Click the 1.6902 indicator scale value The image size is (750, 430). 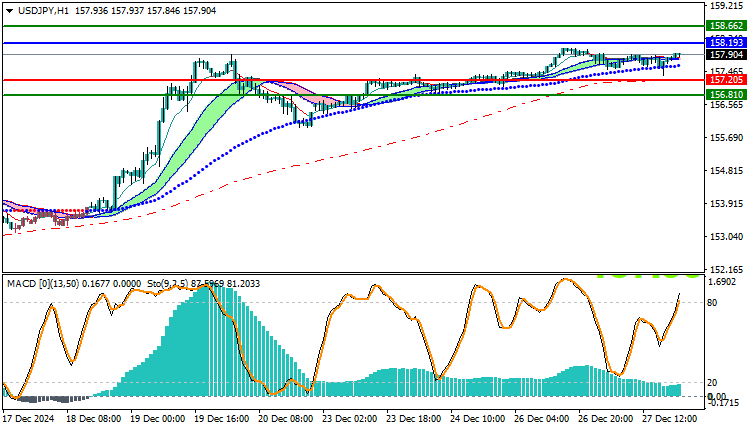[x=722, y=282]
